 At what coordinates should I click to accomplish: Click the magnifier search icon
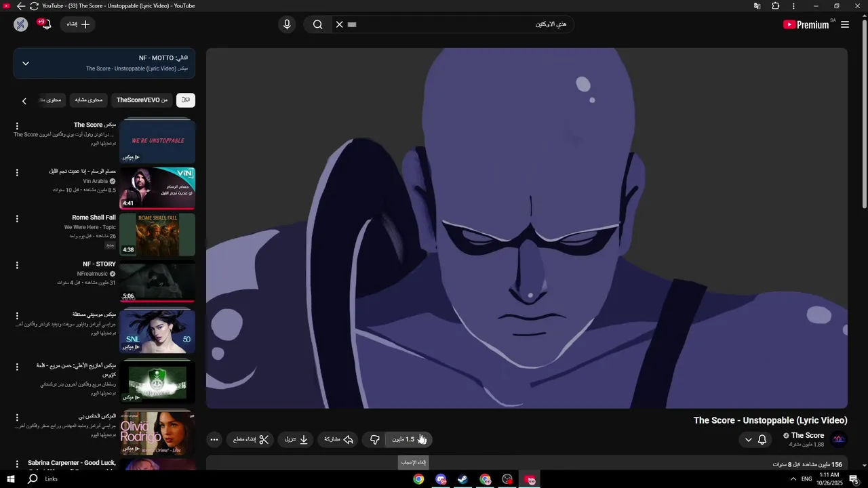tap(317, 24)
